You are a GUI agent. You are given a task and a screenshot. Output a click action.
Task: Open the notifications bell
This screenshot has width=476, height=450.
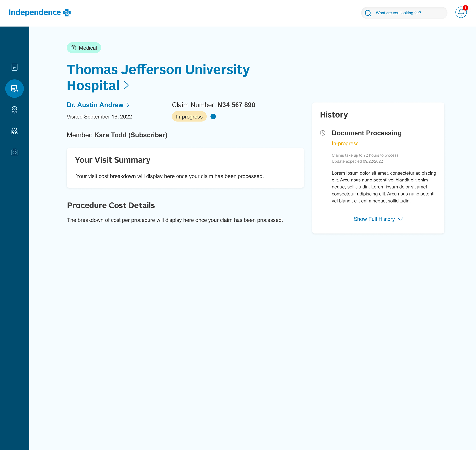[x=461, y=12]
